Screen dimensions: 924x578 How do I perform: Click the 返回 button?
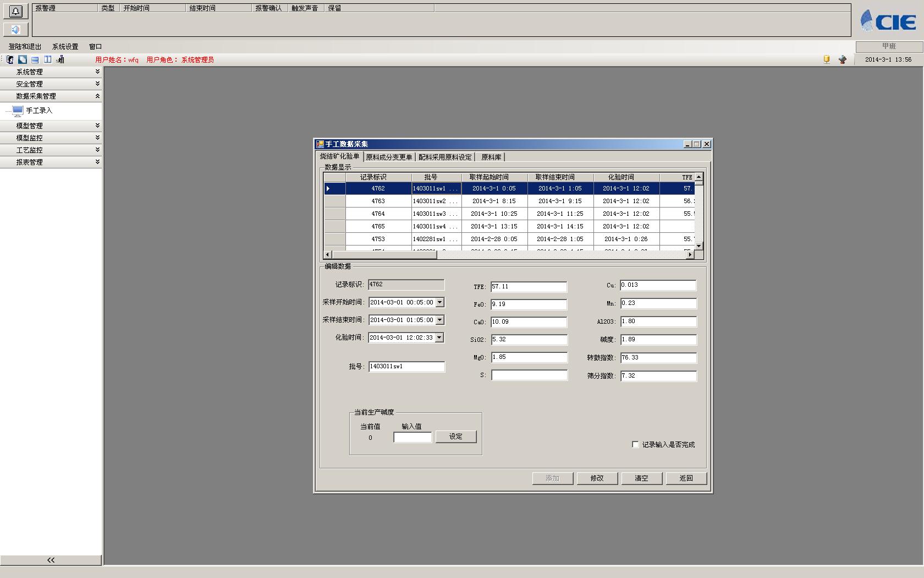pyautogui.click(x=686, y=478)
